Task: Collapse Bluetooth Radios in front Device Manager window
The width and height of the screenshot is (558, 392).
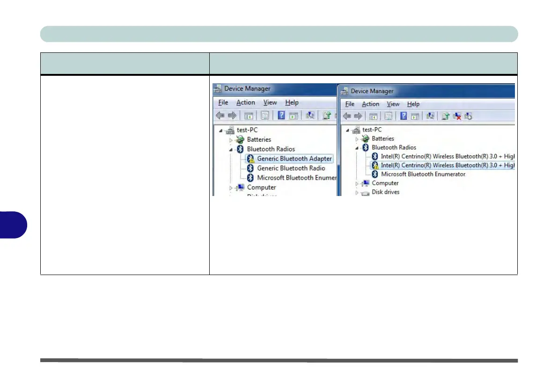Action: pos(357,148)
